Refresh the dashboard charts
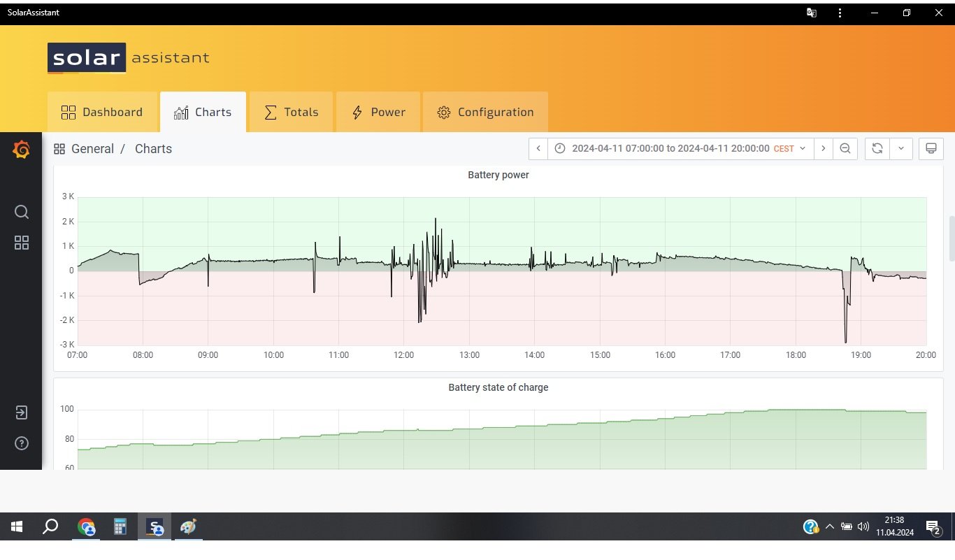 point(877,148)
